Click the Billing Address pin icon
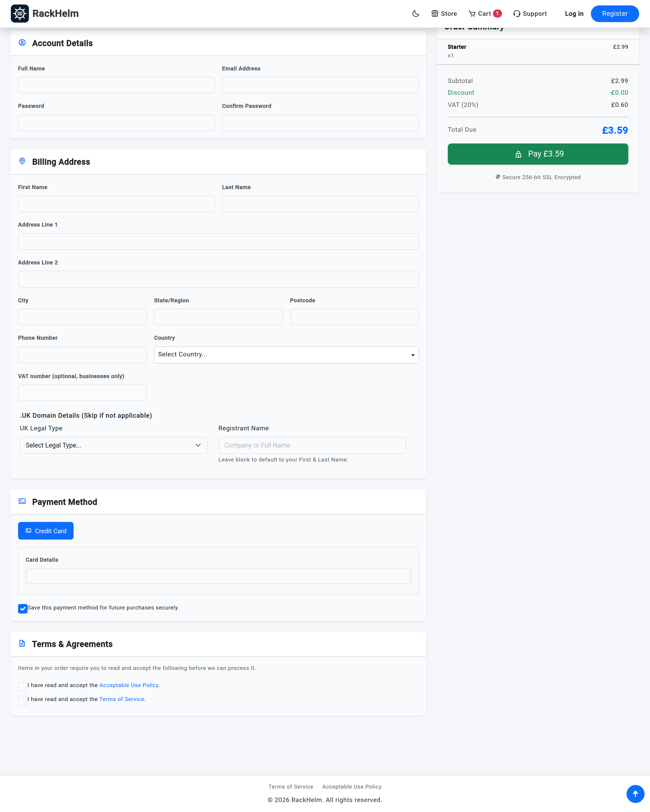This screenshot has width=650, height=812. [x=22, y=161]
